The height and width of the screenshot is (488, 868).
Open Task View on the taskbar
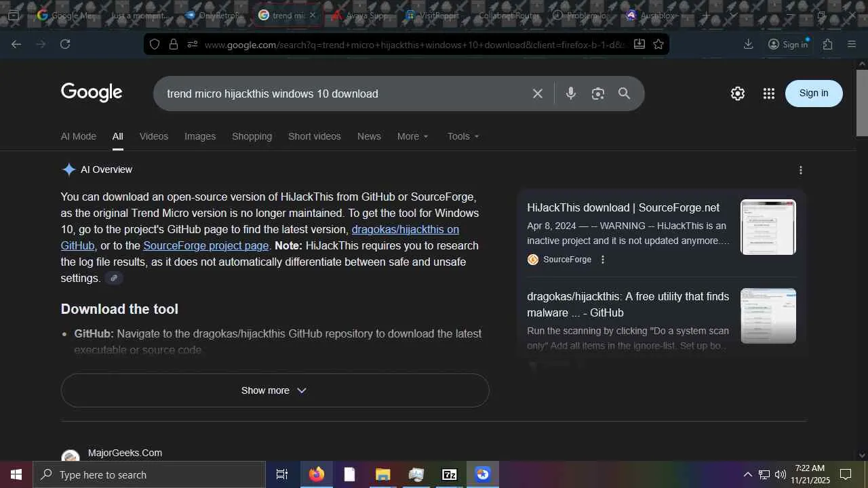click(x=282, y=474)
